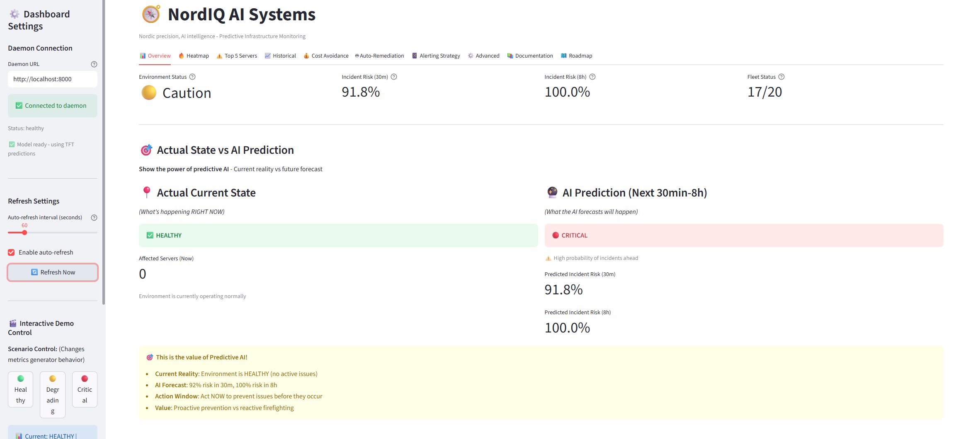The image size is (980, 439).
Task: Click the Daemon URL help icon
Action: click(94, 64)
